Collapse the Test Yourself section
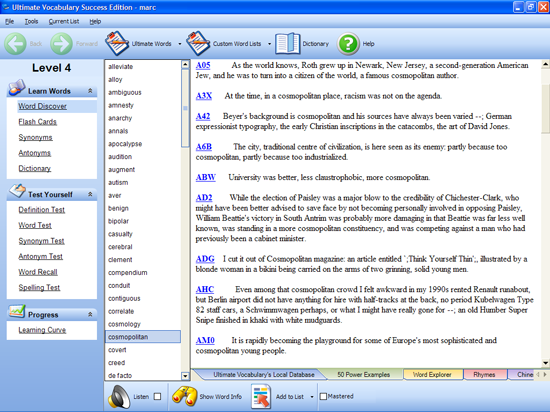550x412 pixels. 90,194
